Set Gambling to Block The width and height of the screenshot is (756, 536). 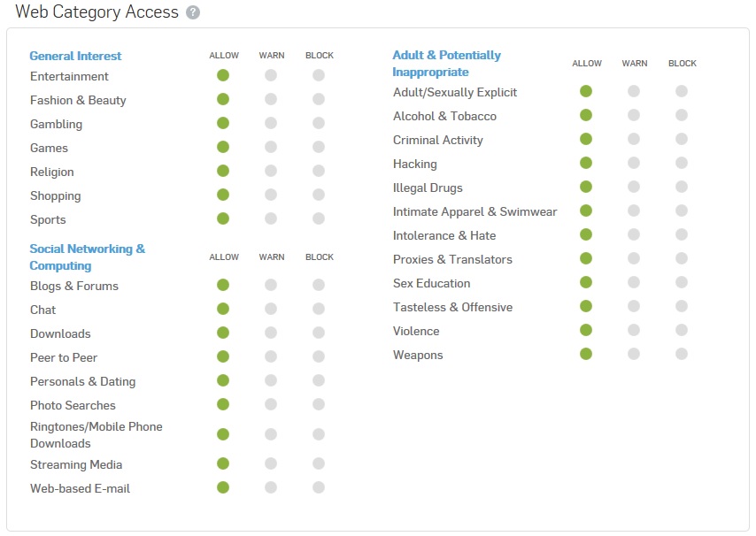coord(319,123)
